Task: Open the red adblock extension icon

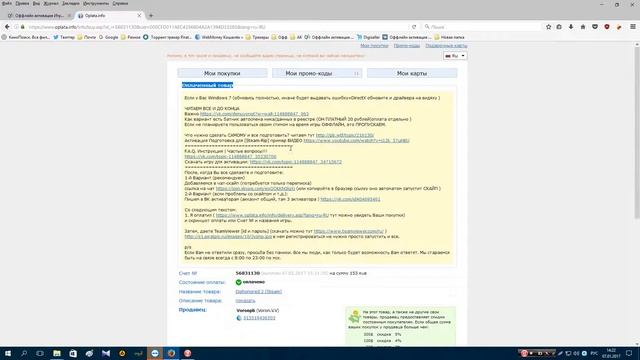Action: click(x=607, y=27)
